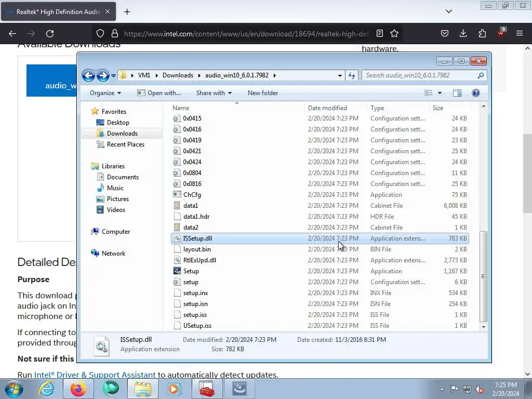532x399 pixels.
Task: Close the Realtek High Definition Audio tab
Action: 108,11
